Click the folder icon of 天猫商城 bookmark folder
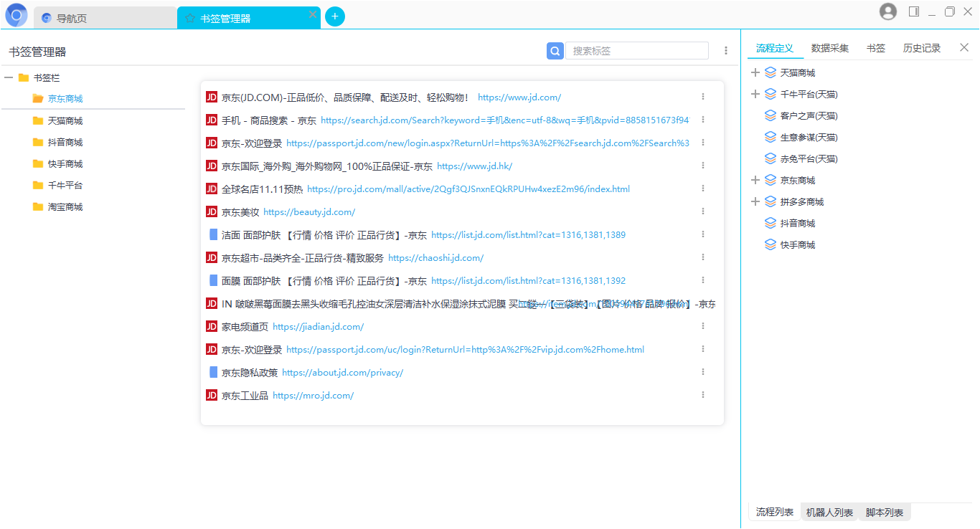980x529 pixels. click(x=38, y=120)
